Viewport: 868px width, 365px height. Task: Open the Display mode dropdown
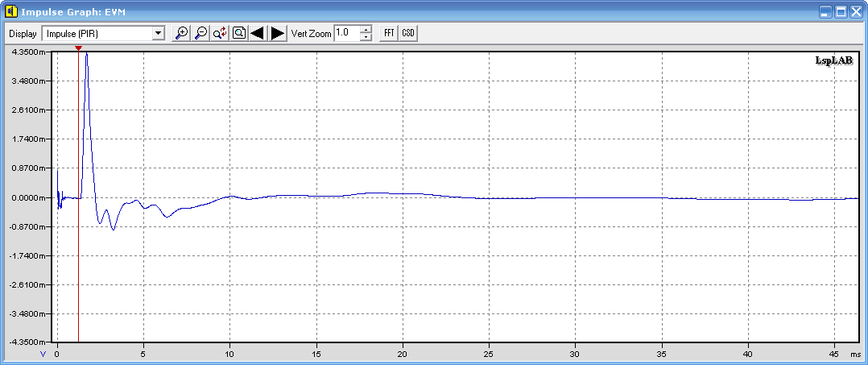pos(159,33)
